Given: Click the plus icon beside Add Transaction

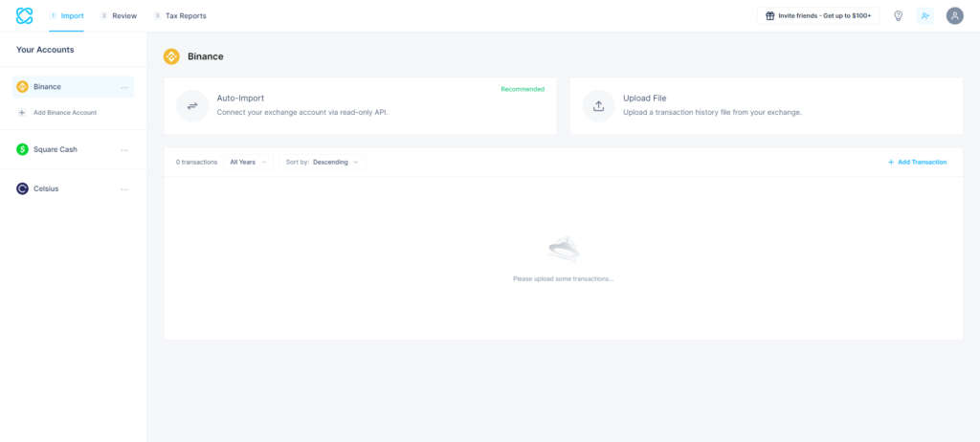Looking at the screenshot, I should coord(891,162).
